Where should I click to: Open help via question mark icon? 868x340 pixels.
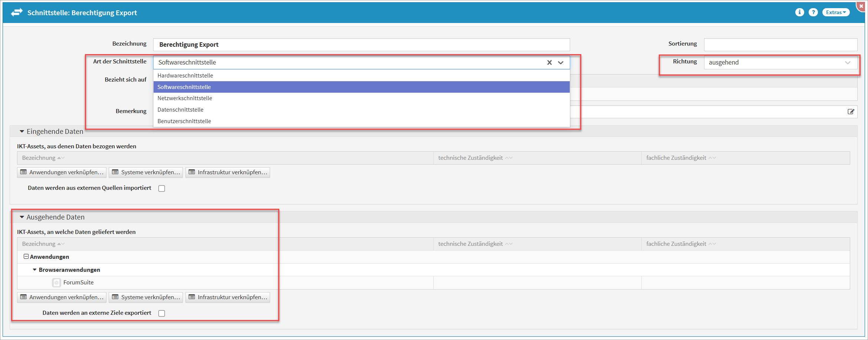[x=813, y=12]
